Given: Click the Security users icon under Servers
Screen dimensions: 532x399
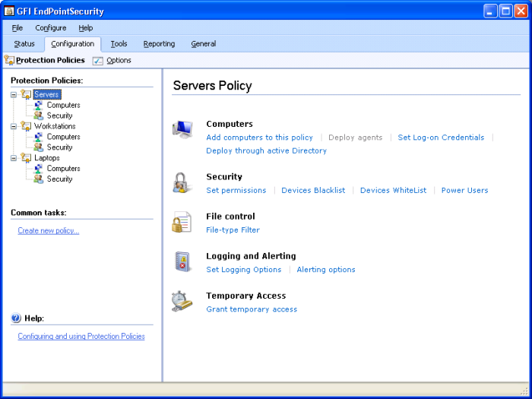Looking at the screenshot, I should tap(39, 116).
